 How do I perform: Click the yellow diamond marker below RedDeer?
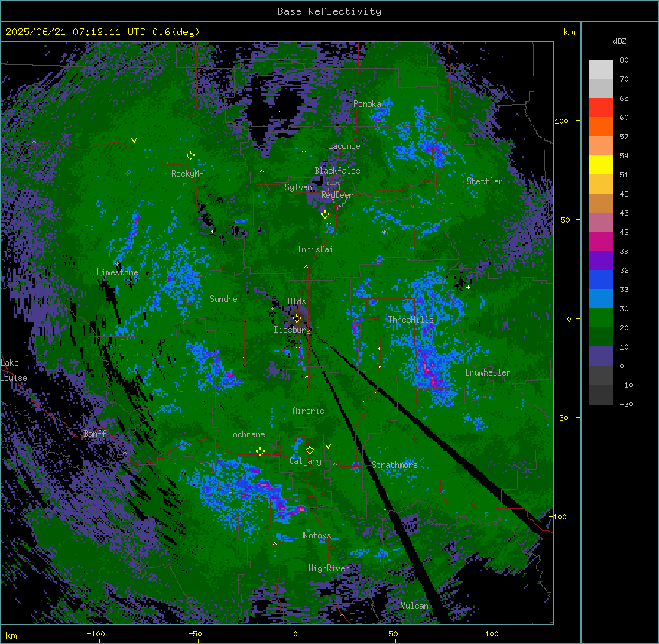coord(325,214)
